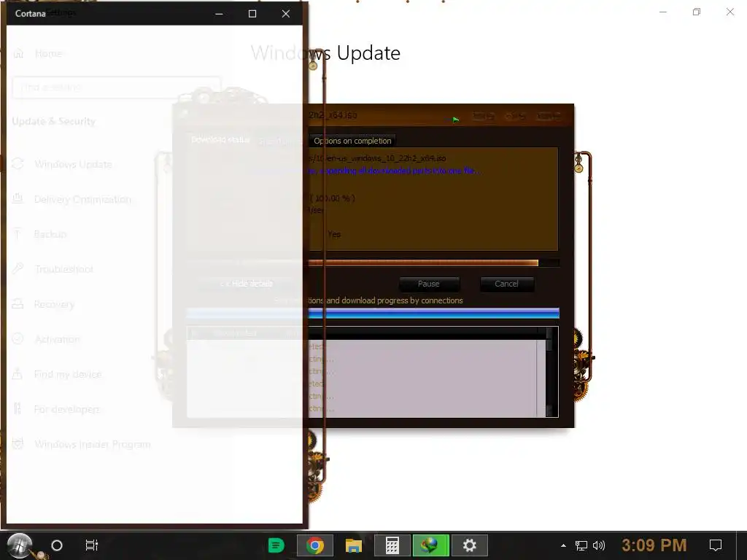Open Windows Insider Program settings
747x560 pixels.
tap(93, 444)
